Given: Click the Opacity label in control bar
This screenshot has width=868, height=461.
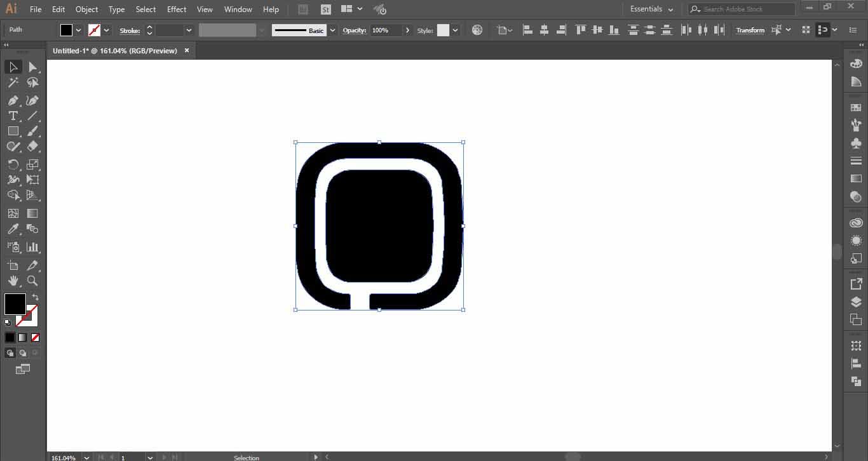Looking at the screenshot, I should pos(355,30).
